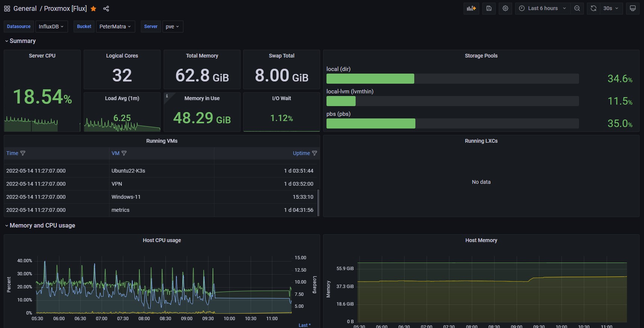
Task: Filter the VM column
Action: point(124,153)
